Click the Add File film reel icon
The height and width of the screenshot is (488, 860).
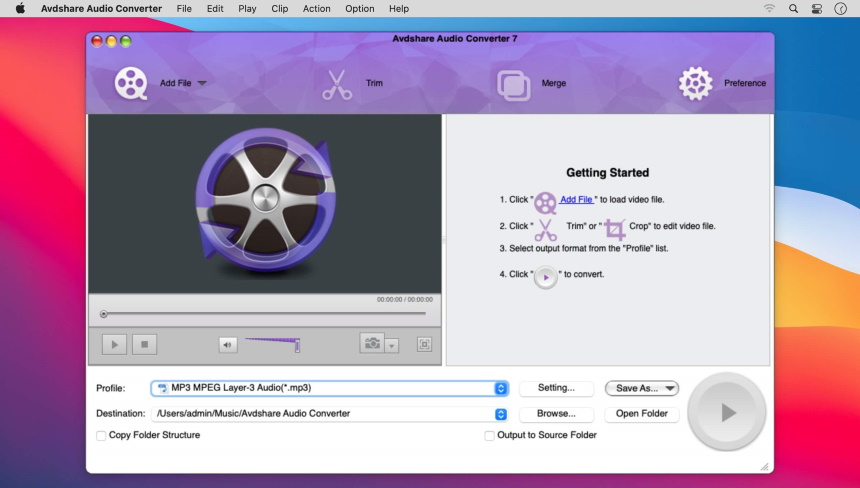coord(131,83)
